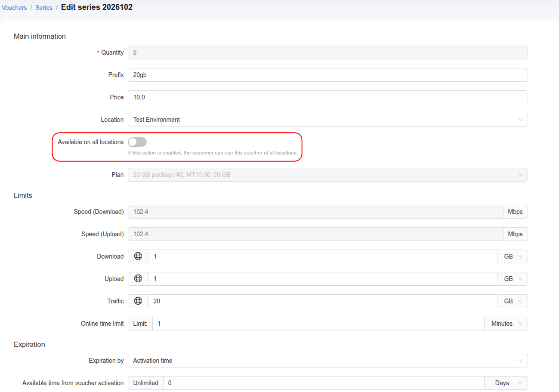
Task: Expand the Expiration by dropdown
Action: click(x=327, y=361)
